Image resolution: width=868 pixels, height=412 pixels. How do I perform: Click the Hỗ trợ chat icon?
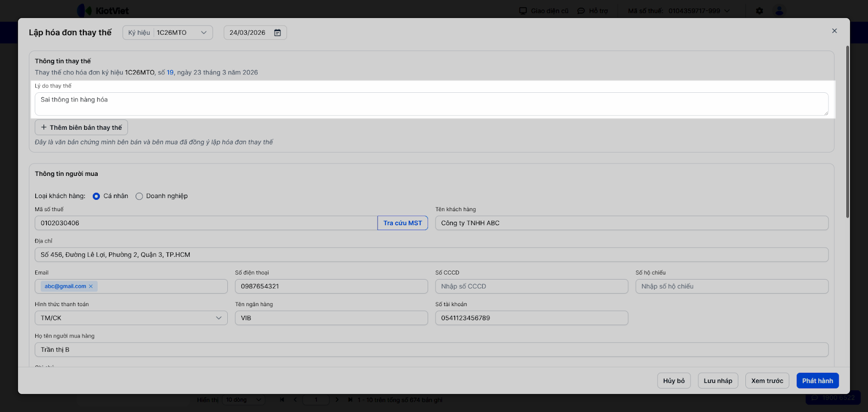pyautogui.click(x=581, y=11)
